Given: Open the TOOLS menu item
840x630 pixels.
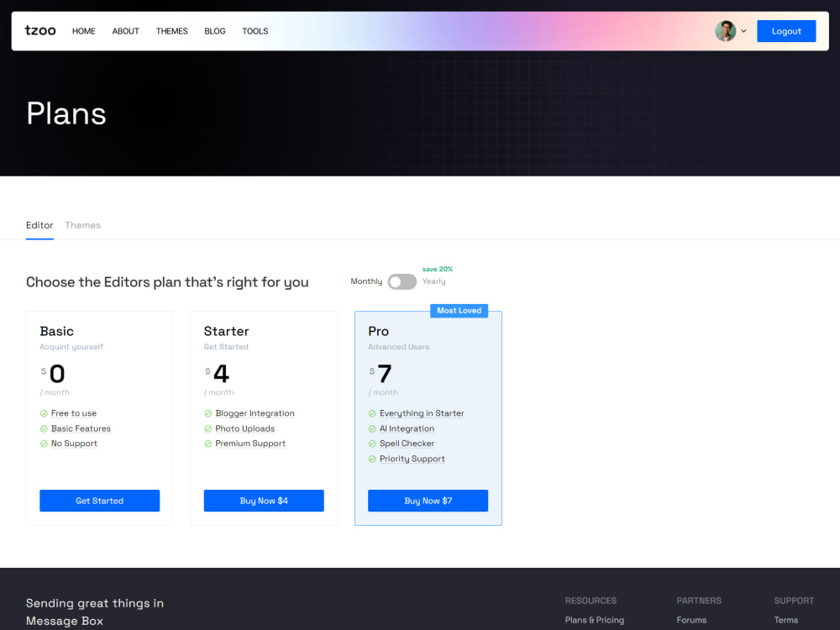Looking at the screenshot, I should (x=255, y=31).
